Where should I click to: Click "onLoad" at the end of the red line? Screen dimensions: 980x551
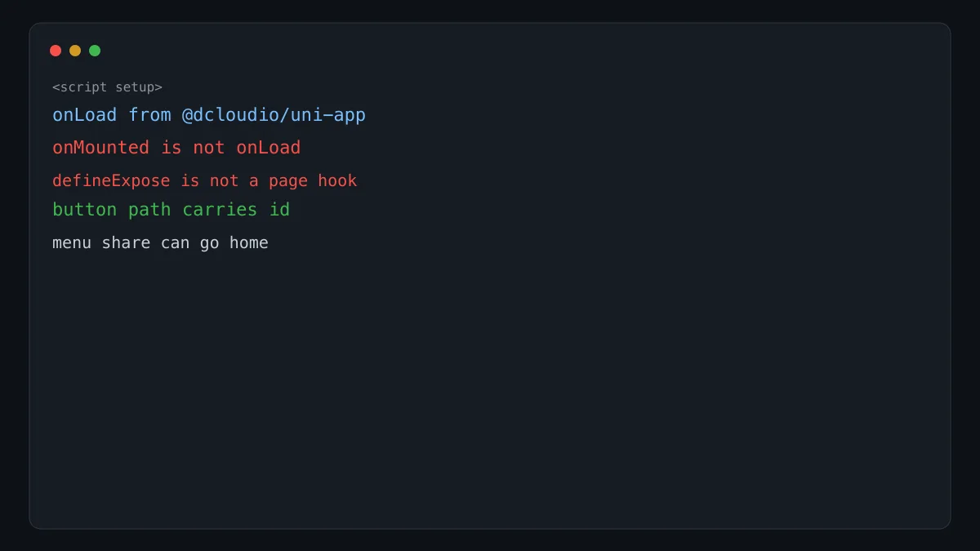269,148
